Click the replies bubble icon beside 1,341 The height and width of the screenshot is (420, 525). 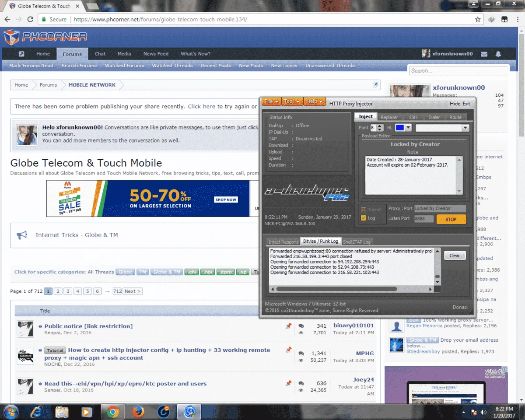[x=301, y=353]
